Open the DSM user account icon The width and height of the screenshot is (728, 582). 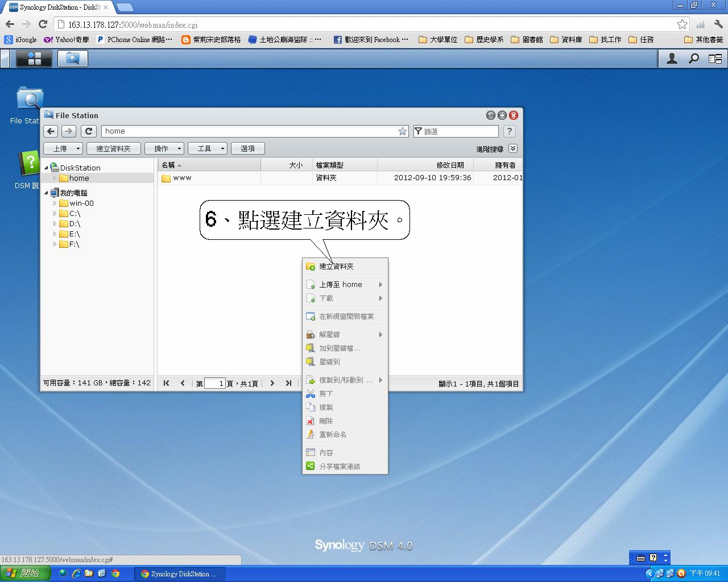[x=672, y=59]
